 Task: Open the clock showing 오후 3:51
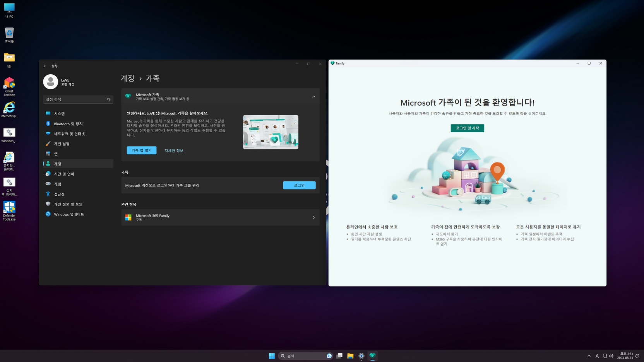point(625,356)
